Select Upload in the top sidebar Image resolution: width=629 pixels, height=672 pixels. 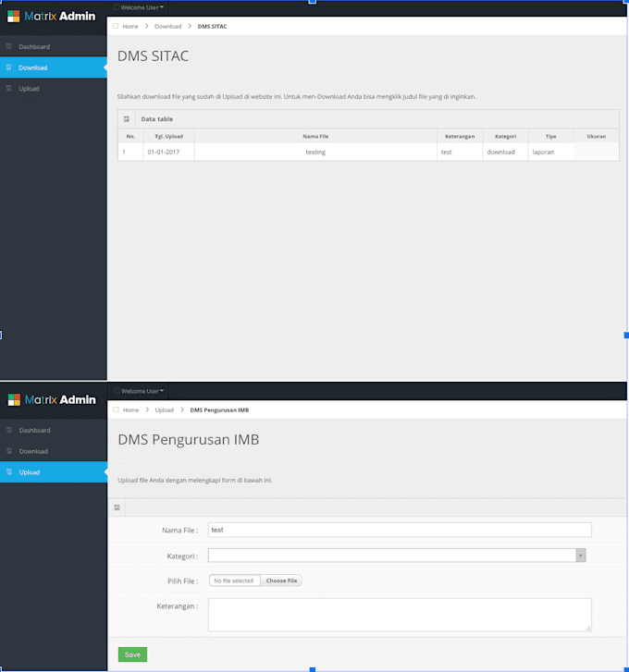54,89
